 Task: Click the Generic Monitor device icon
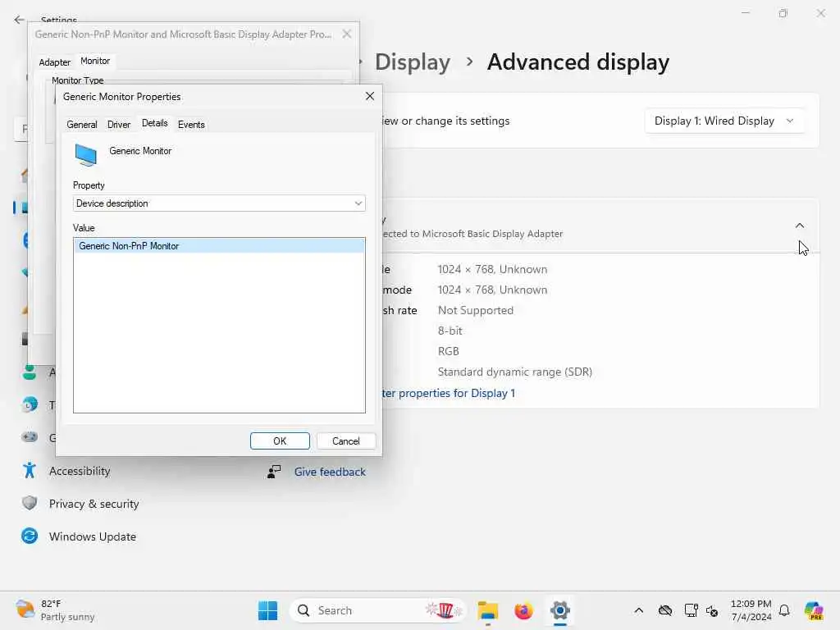[85, 155]
